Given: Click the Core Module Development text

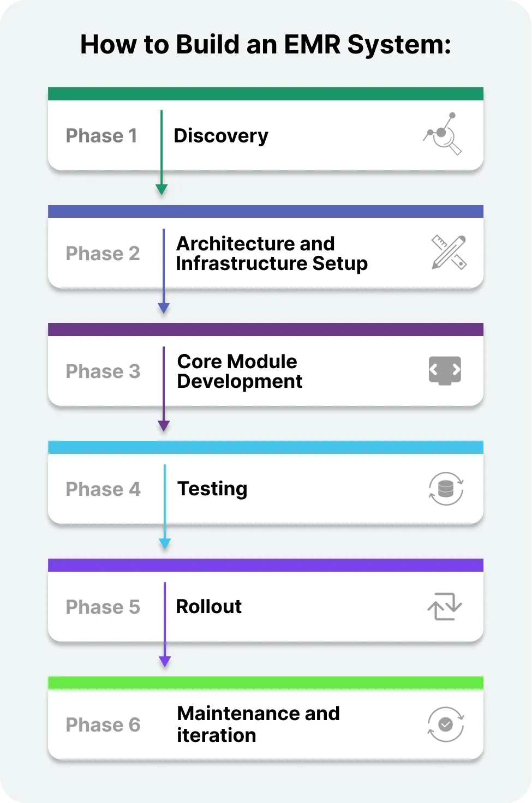Looking at the screenshot, I should [x=240, y=371].
